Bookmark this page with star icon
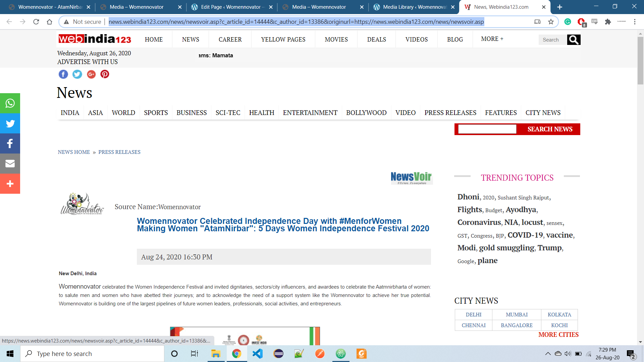Viewport: 644px width, 362px height. point(551,22)
